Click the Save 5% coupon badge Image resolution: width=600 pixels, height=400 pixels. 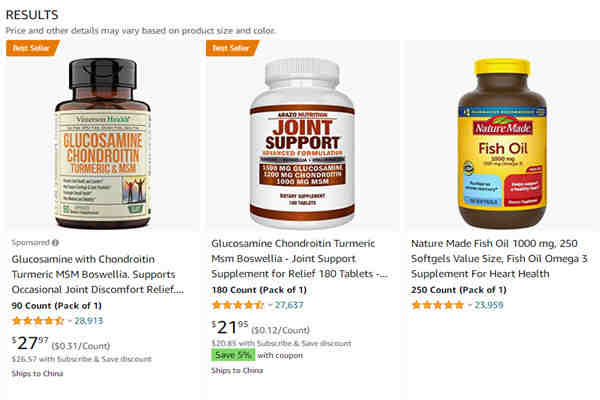click(233, 355)
